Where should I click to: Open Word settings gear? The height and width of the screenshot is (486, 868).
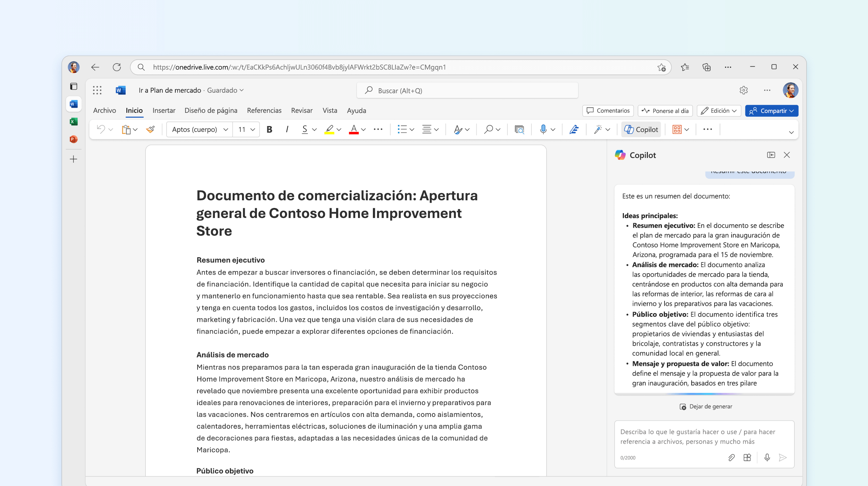[743, 90]
